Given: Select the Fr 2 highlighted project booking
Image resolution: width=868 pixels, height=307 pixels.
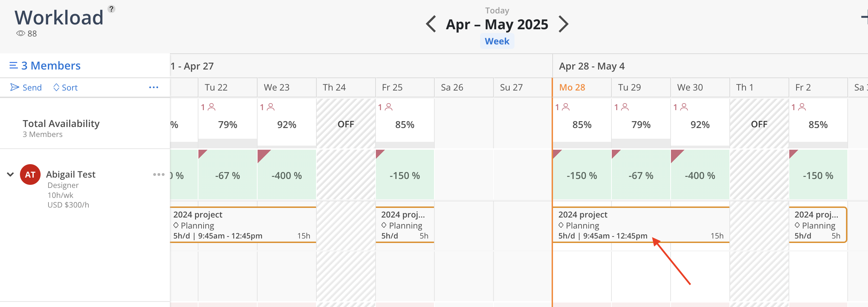Looking at the screenshot, I should 818,225.
